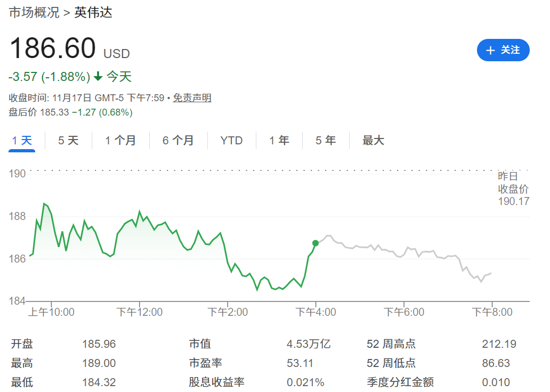Show the 最大 maximum time range
This screenshot has height=392, width=550.
tap(372, 140)
